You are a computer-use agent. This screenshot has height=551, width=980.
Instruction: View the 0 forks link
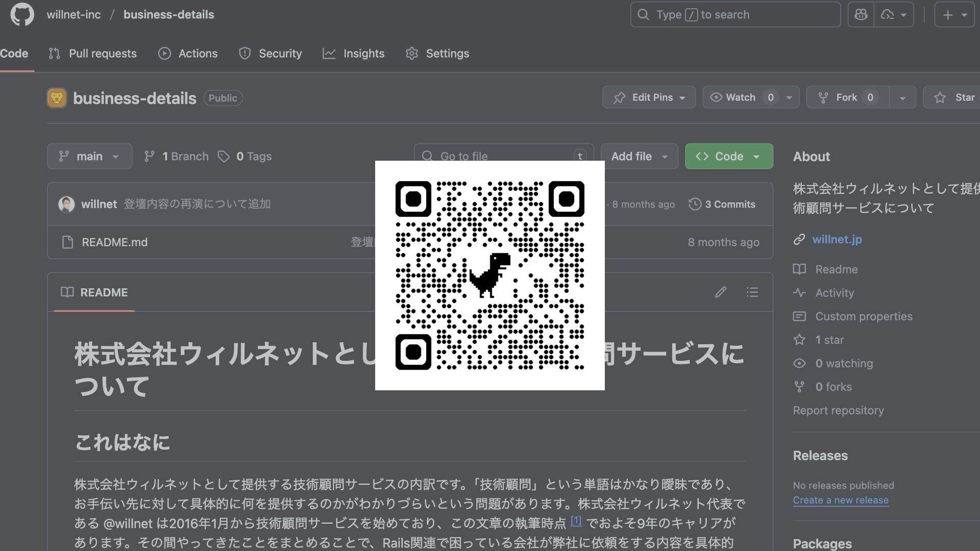click(x=834, y=387)
